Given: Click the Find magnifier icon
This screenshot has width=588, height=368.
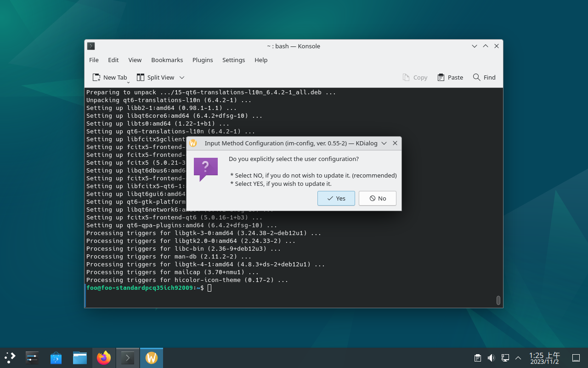Looking at the screenshot, I should (477, 77).
